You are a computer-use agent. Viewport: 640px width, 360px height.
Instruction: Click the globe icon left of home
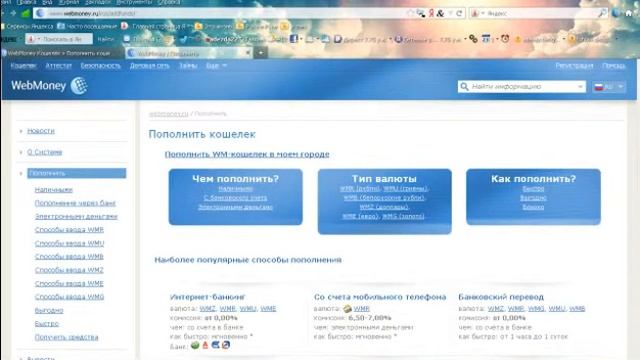pos(616,13)
